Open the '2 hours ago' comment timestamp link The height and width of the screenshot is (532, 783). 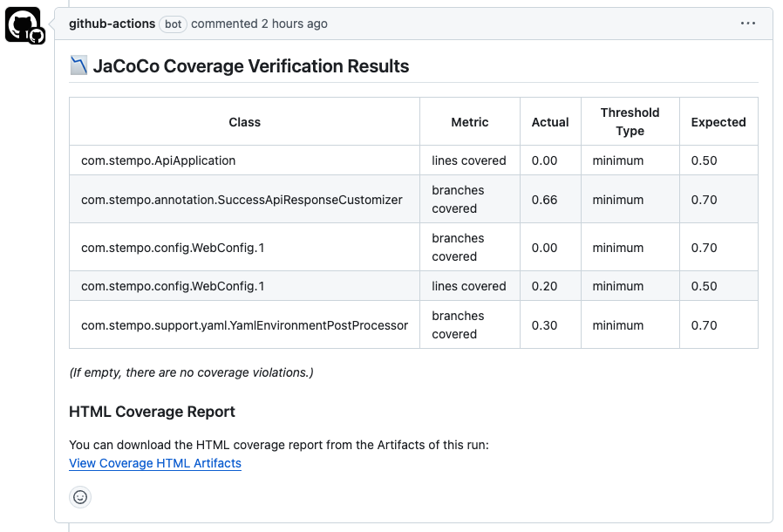click(x=295, y=24)
